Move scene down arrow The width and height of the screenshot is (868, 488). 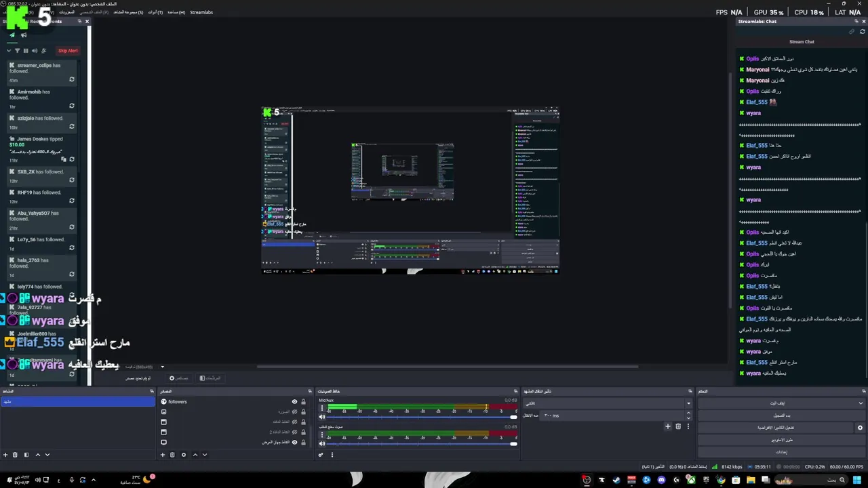(47, 455)
